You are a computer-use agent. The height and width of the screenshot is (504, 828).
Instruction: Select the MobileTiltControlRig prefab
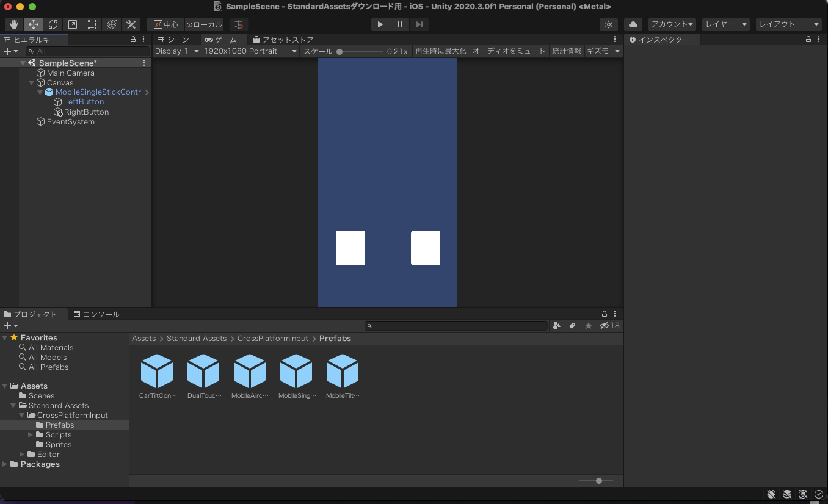pos(343,376)
